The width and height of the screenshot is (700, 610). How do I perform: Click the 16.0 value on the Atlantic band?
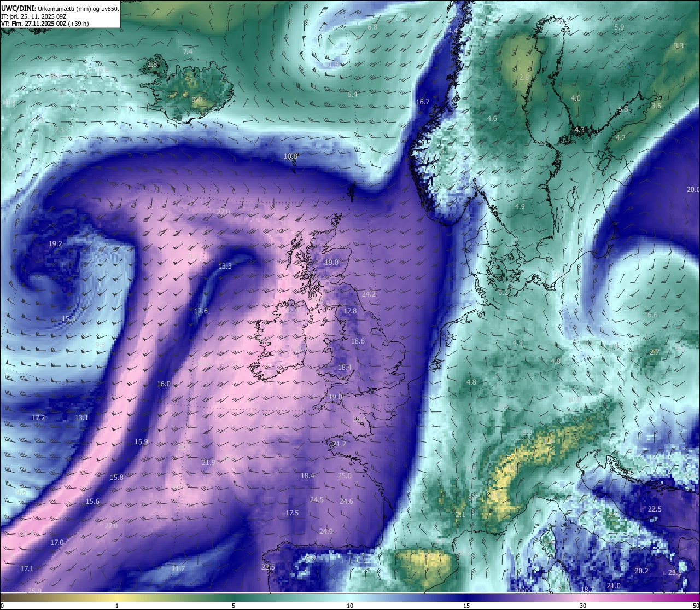[x=164, y=384]
